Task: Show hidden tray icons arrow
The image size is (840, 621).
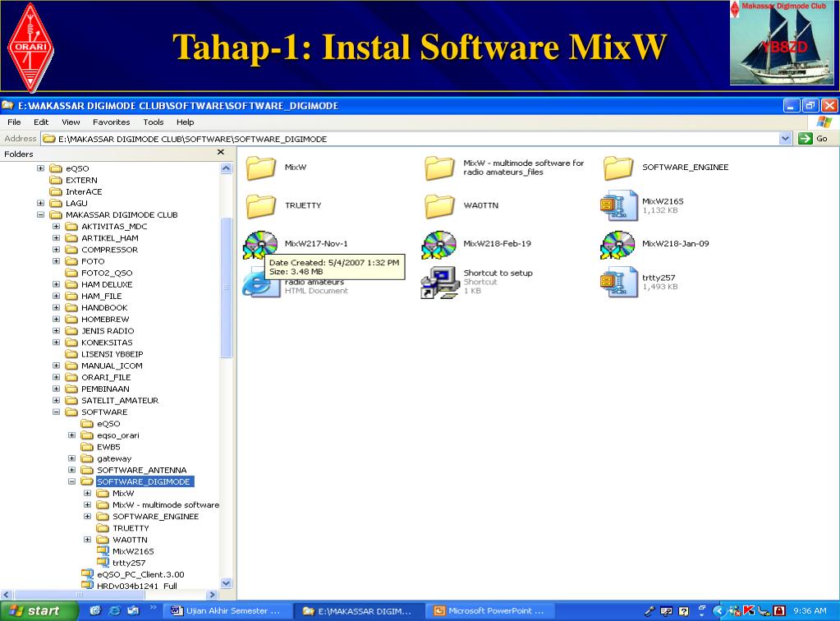Action: [719, 610]
